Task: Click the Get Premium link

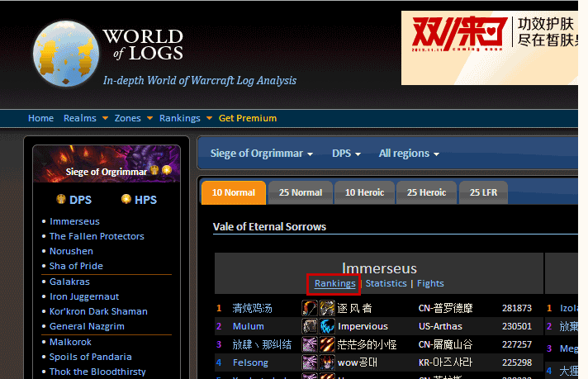Action: point(248,118)
